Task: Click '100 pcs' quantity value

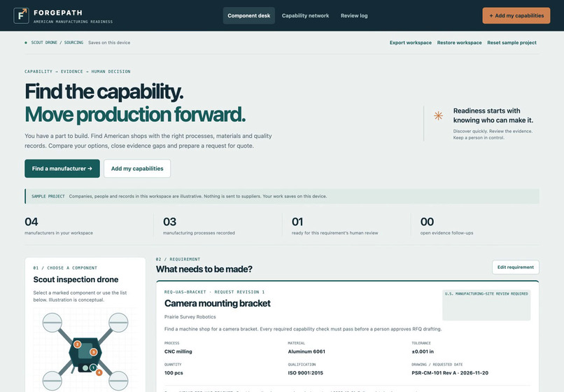Action: [x=174, y=373]
